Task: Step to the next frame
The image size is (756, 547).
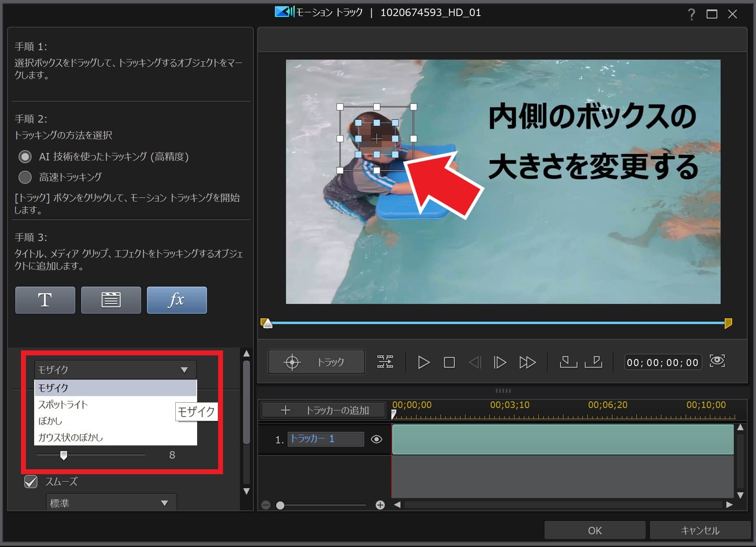Action: click(500, 362)
